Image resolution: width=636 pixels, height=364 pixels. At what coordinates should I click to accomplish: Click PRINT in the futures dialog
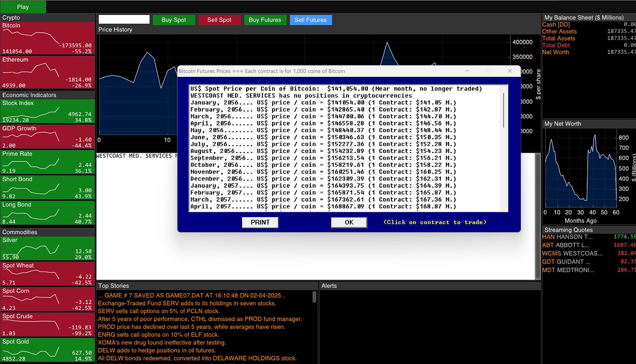260,222
